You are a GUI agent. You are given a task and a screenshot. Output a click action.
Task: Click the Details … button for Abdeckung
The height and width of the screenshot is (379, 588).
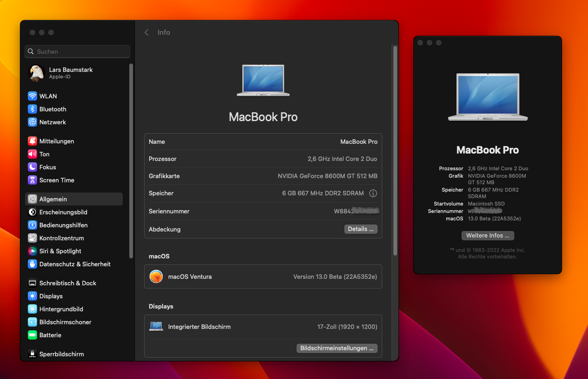(361, 229)
